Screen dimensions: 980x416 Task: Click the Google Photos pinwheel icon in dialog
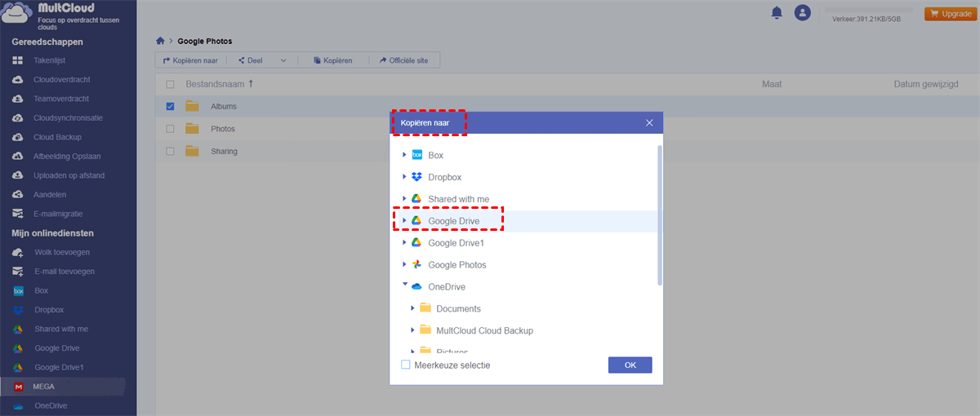416,265
